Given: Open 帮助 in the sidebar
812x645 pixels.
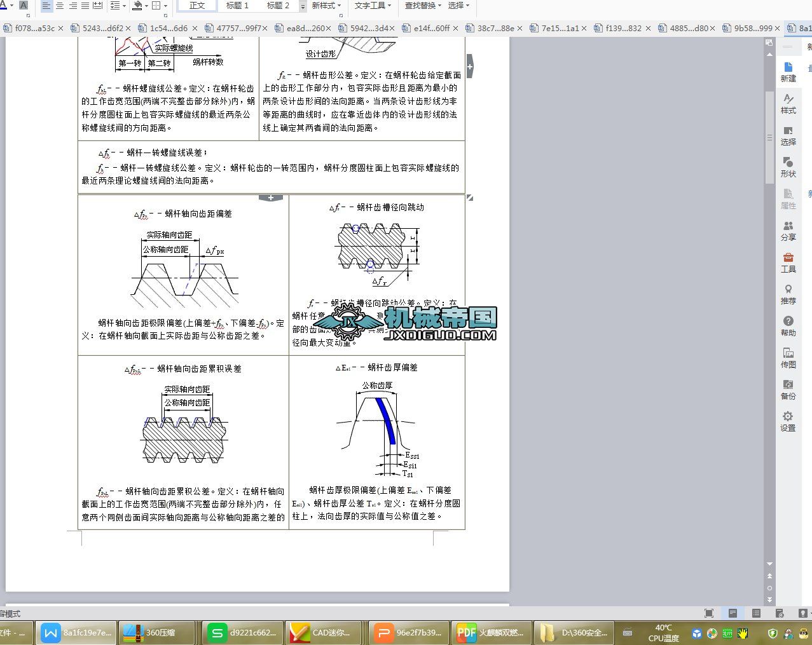Looking at the screenshot, I should [x=788, y=327].
